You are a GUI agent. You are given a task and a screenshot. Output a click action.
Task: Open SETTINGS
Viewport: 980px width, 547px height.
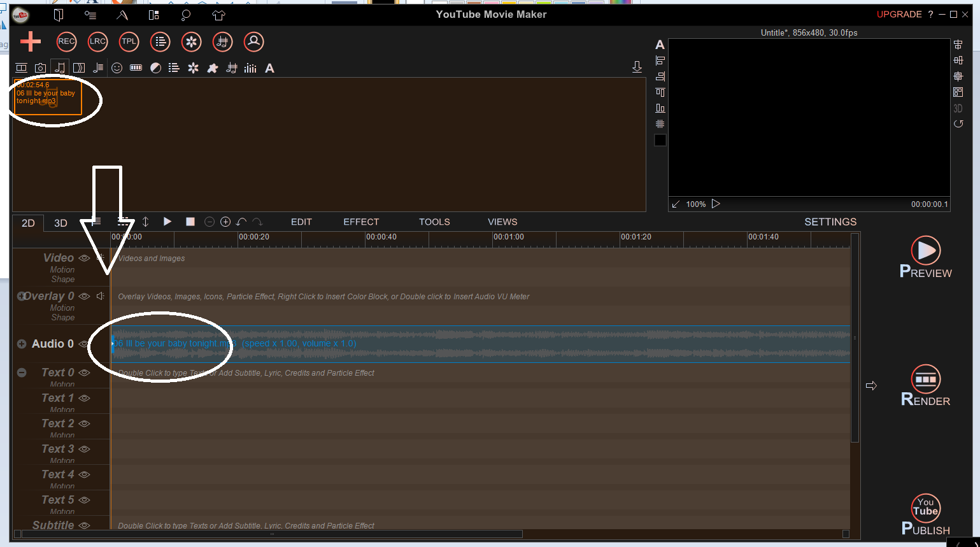[x=830, y=222]
